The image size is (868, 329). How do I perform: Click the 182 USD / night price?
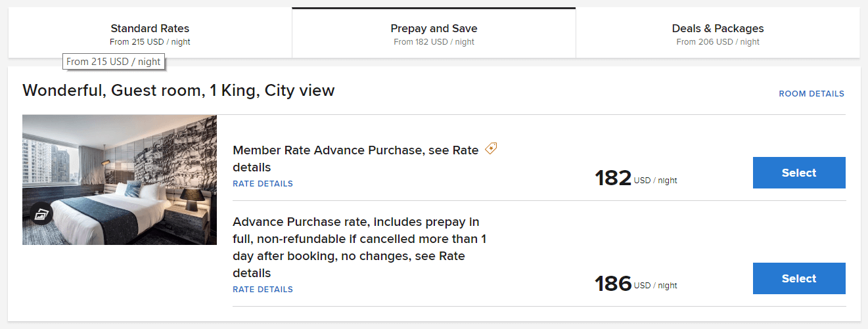(x=635, y=178)
